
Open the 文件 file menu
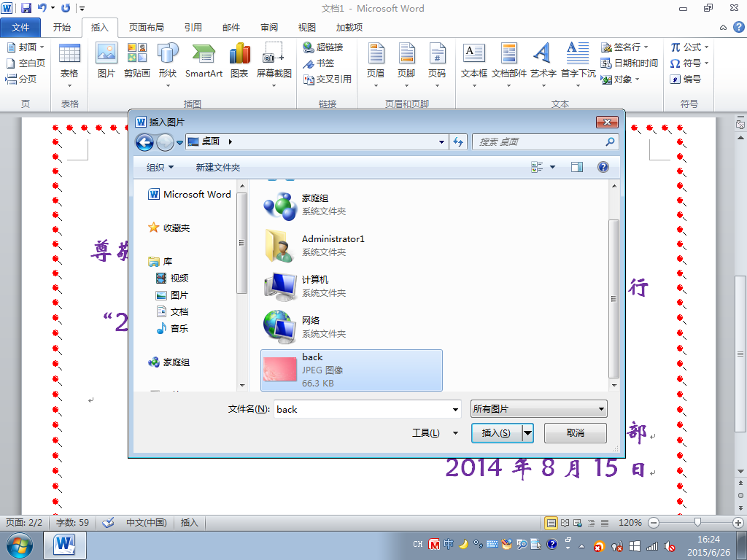point(20,27)
